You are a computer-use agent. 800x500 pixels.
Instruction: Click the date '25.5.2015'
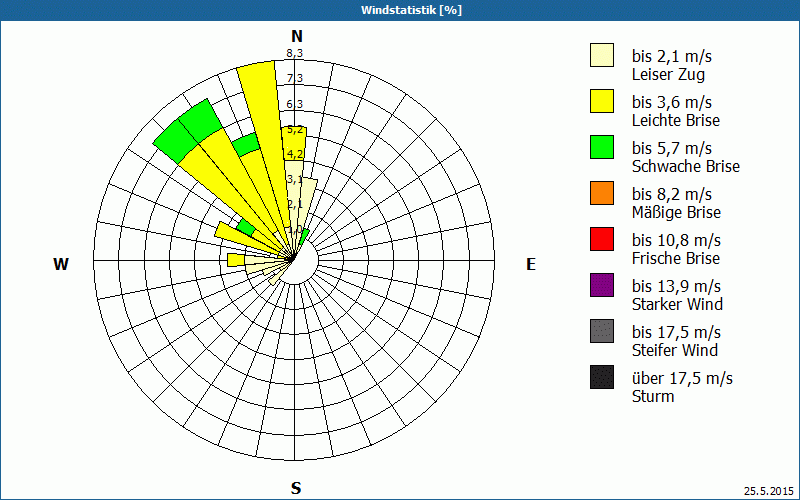coord(769,491)
